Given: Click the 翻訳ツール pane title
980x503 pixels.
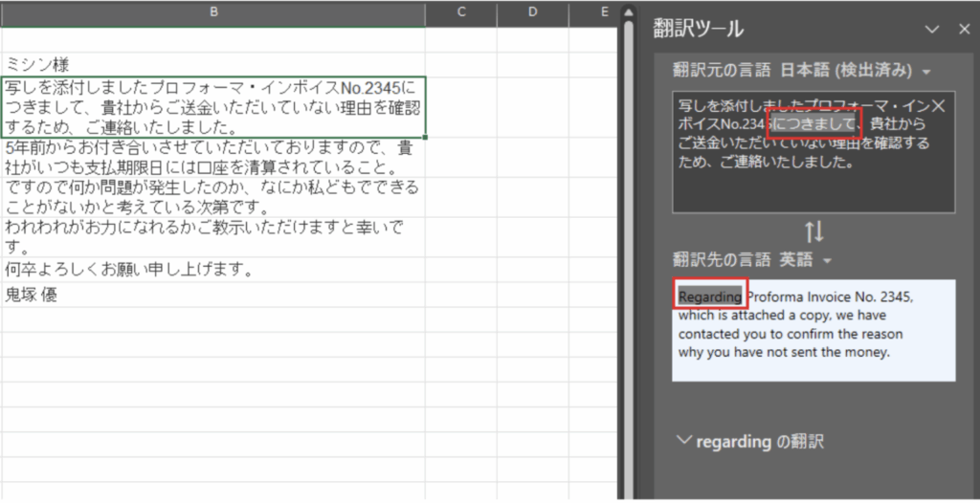Looking at the screenshot, I should point(698,29).
